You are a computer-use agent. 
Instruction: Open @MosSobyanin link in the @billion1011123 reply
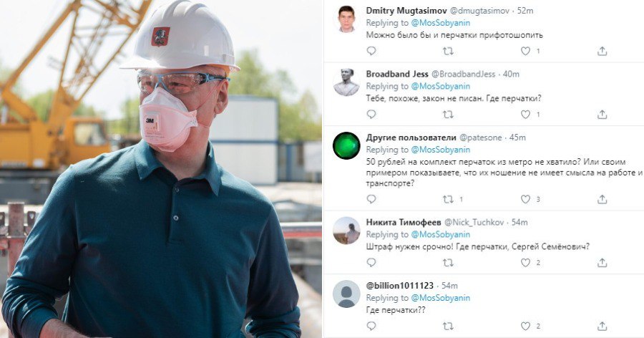coord(440,298)
